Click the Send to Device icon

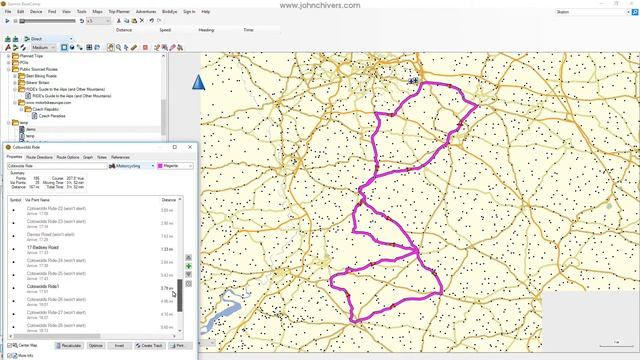click(8, 39)
